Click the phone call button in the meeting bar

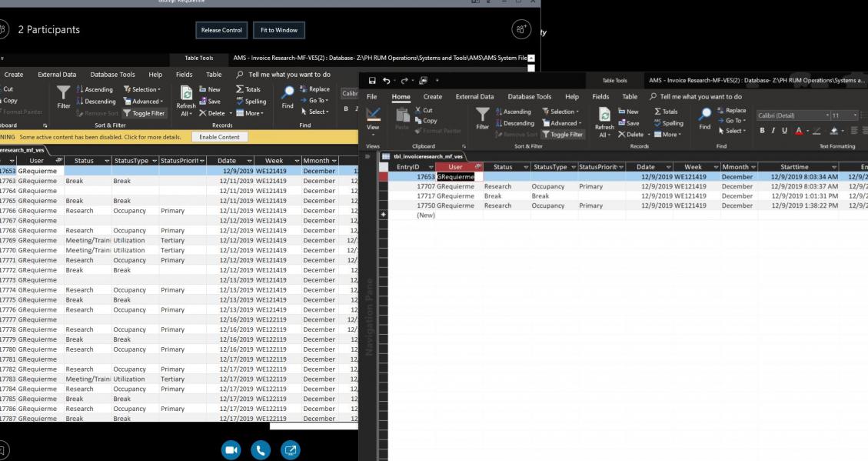261,449
